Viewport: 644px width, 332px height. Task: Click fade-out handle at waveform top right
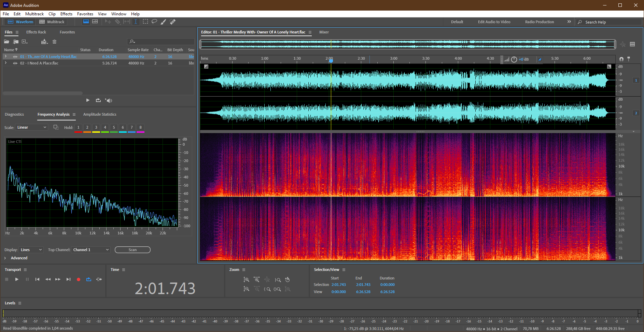(x=609, y=67)
